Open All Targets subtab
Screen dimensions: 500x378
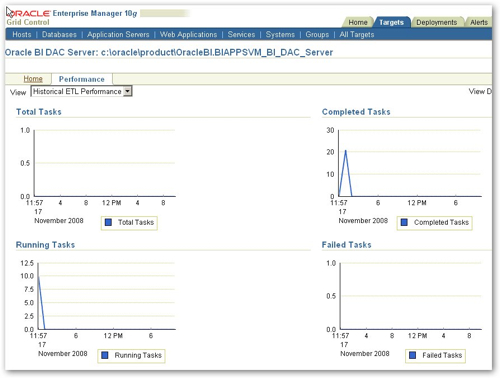click(357, 35)
